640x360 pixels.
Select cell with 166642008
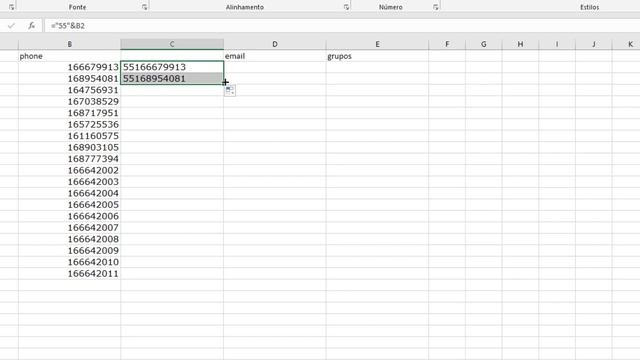[69, 239]
